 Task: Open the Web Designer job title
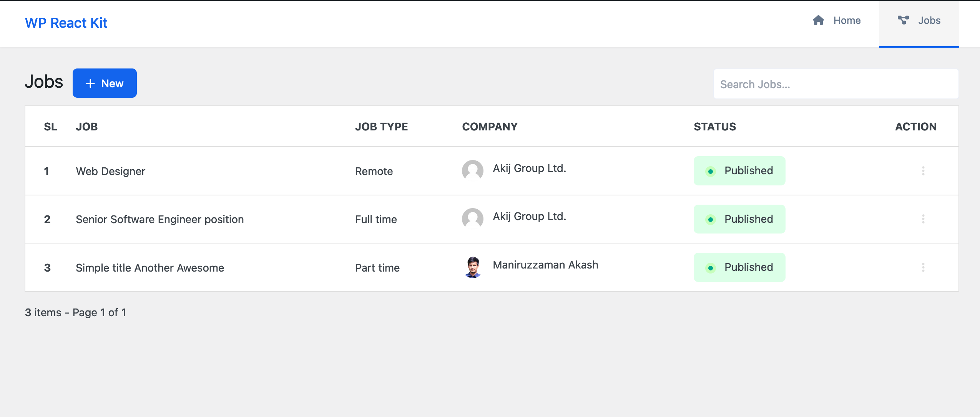111,172
